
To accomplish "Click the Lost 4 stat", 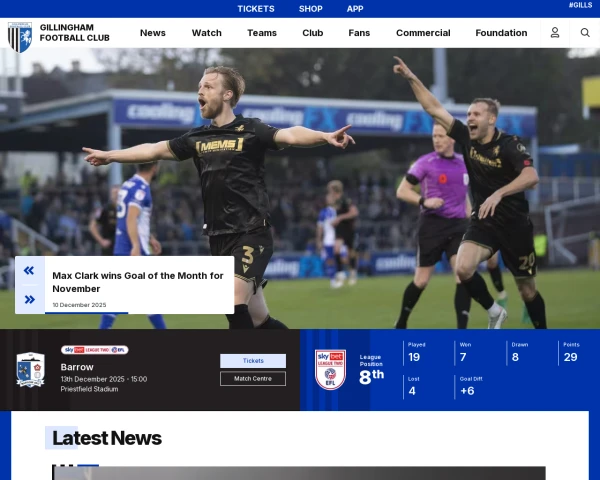I will [x=413, y=387].
